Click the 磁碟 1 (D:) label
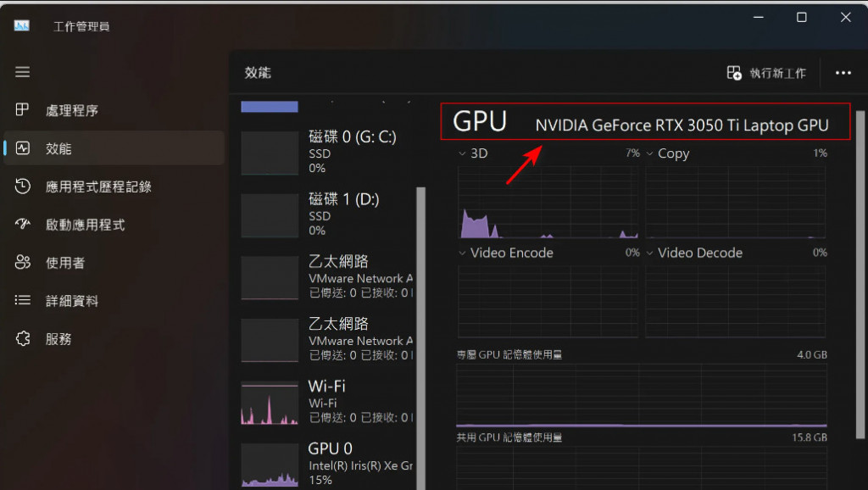Screen dimensions: 868x490 coord(344,199)
